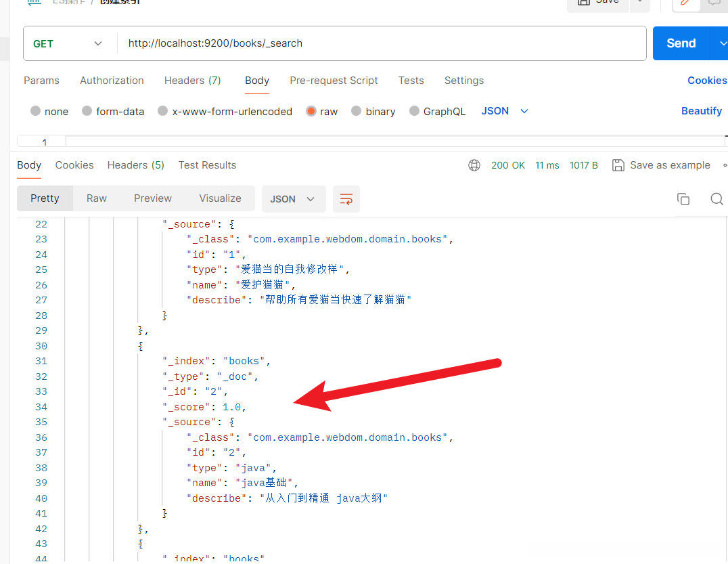Click the 200 OK status
This screenshot has height=564, width=728.
508,165
